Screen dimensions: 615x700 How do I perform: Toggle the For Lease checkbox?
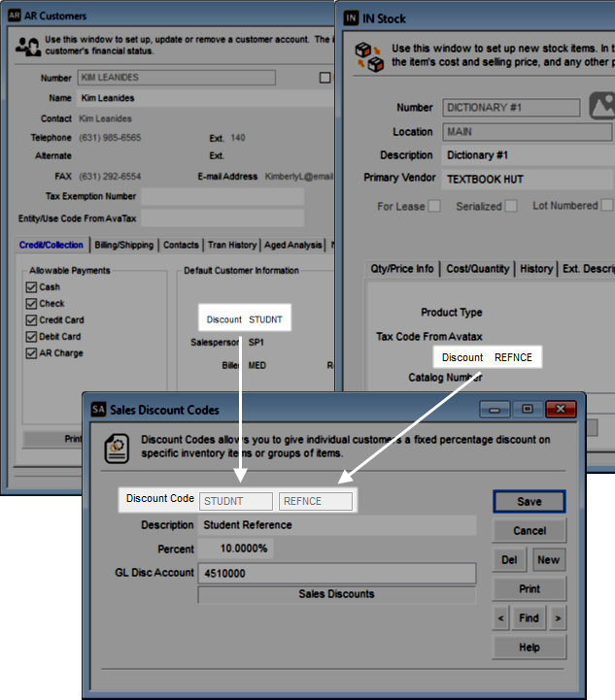click(x=434, y=206)
